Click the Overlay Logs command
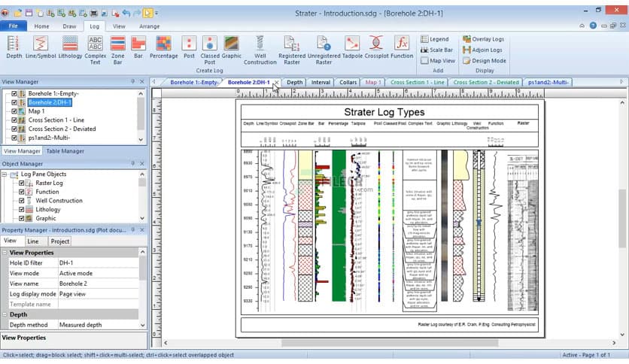The image size is (629, 364). click(x=483, y=39)
